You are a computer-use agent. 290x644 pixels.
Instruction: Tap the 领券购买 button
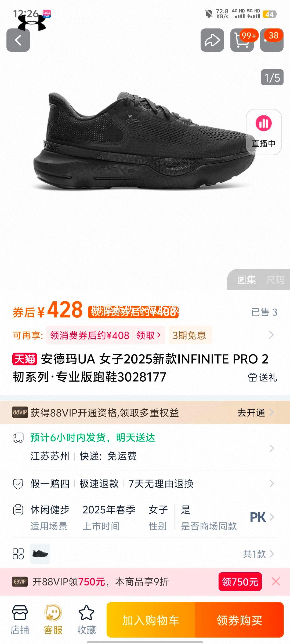[240, 620]
